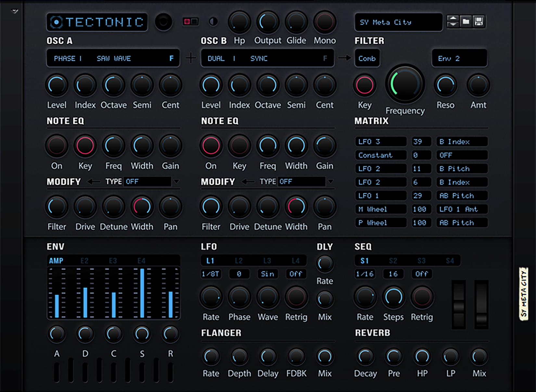Click the OSC B waveform display showing DUAL SYNC
The width and height of the screenshot is (536, 392).
(267, 58)
